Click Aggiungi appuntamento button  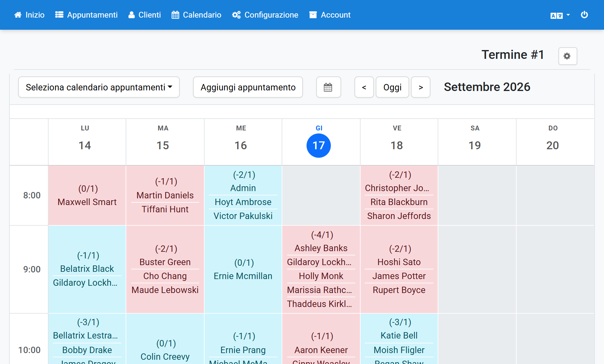(x=248, y=87)
